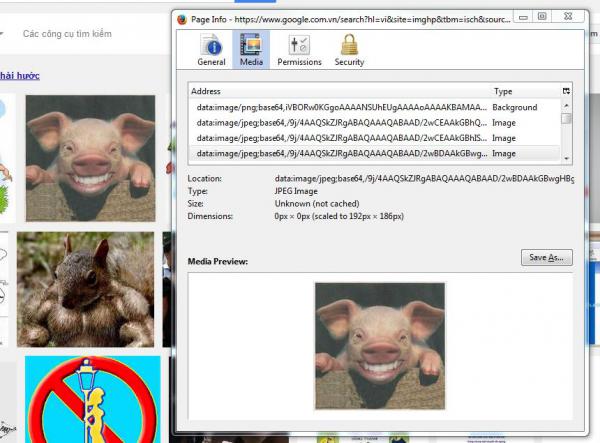Maximize the Page Info window
Viewport: 600px width, 443px height.
point(542,16)
